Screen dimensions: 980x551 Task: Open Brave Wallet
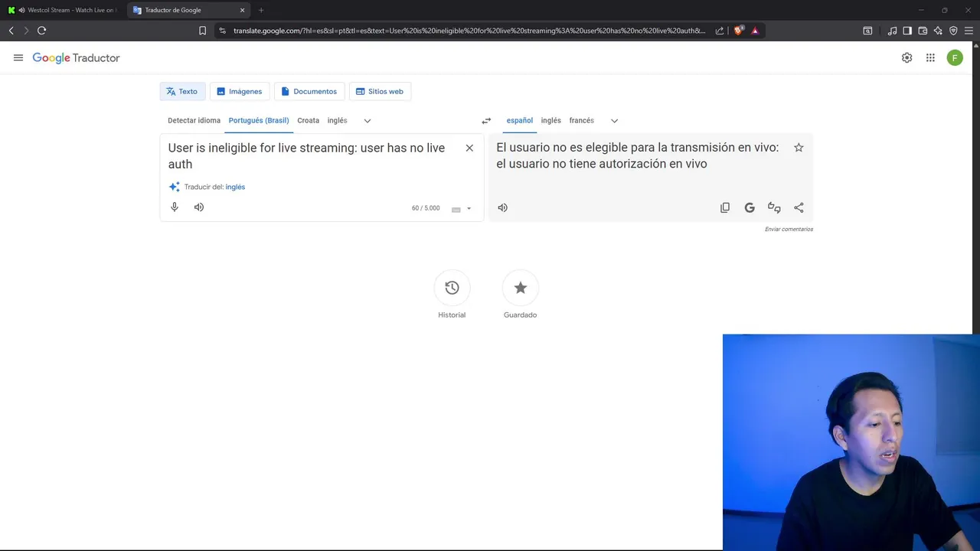coord(923,31)
